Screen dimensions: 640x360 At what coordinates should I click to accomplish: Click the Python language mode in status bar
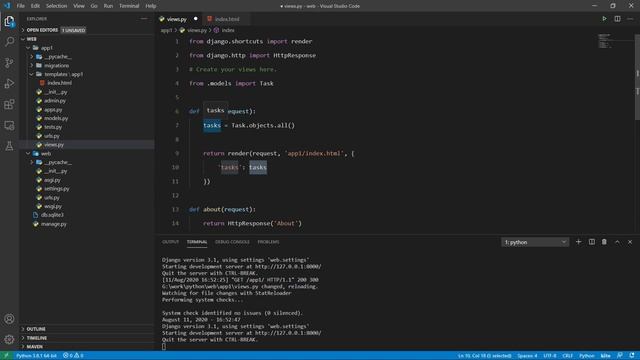tap(587, 356)
